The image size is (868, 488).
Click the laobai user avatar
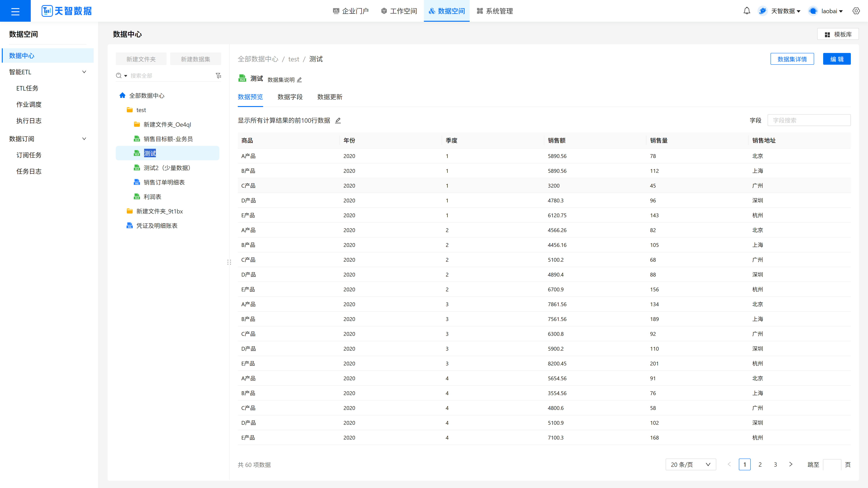pos(813,11)
